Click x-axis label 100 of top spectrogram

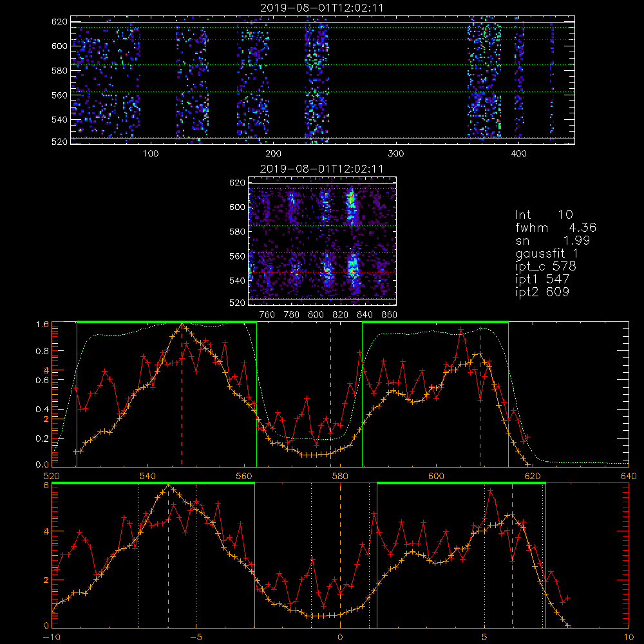pyautogui.click(x=151, y=154)
